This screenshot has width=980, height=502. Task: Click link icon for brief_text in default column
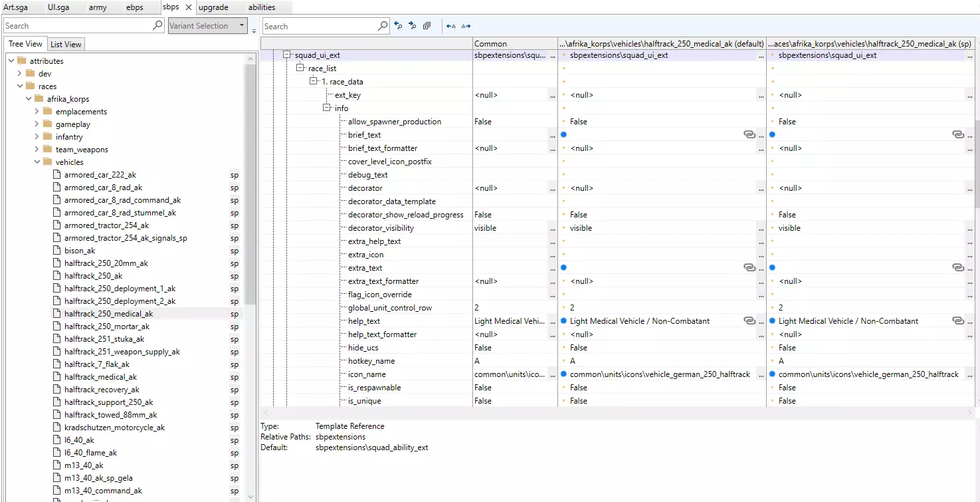[749, 135]
